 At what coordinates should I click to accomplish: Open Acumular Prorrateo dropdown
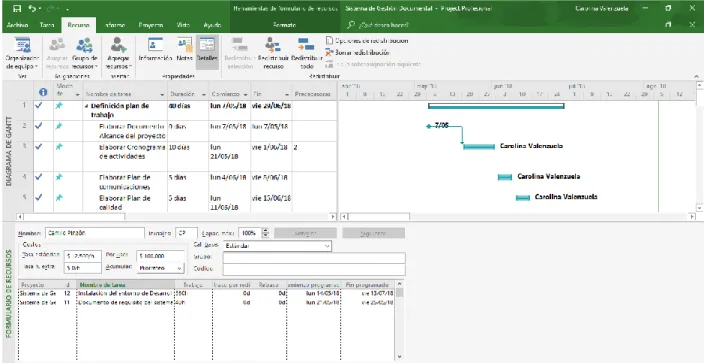click(x=161, y=268)
